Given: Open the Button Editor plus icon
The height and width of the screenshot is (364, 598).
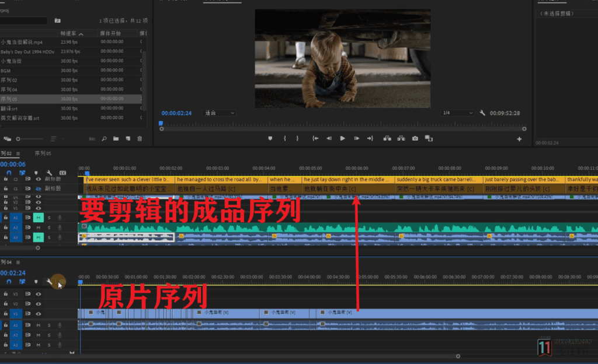Looking at the screenshot, I should [519, 139].
